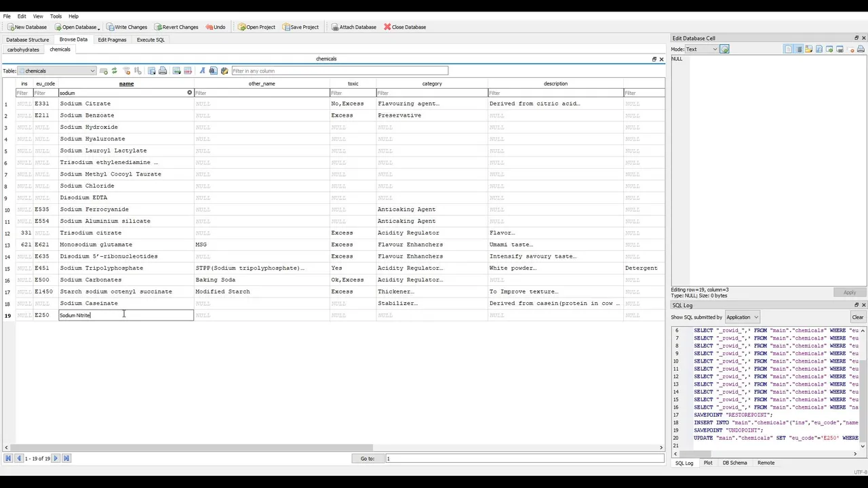868x488 pixels.
Task: Switch to the Remote bottom tab
Action: coord(766,463)
